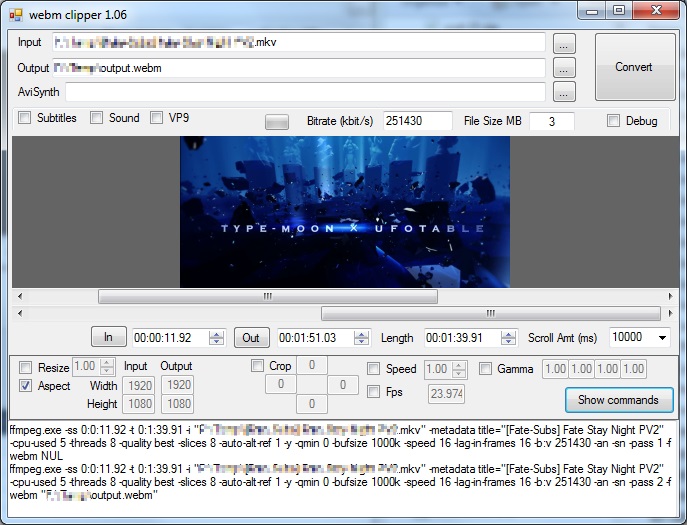Click the ffmpeg commands text box
Viewport: 687px width, 525px height.
tap(344, 468)
